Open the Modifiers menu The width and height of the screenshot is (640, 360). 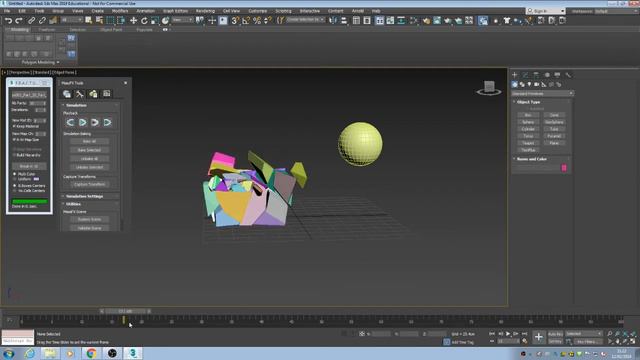(120, 11)
